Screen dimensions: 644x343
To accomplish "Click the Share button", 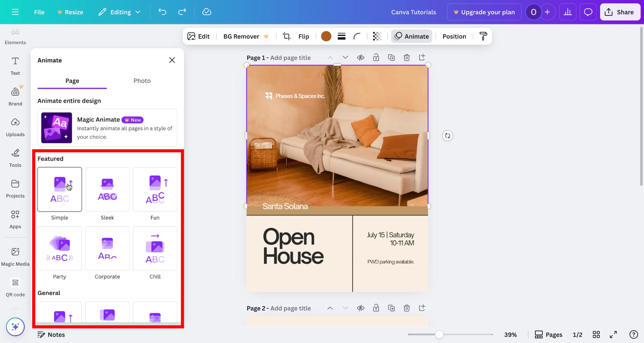I will click(x=620, y=12).
